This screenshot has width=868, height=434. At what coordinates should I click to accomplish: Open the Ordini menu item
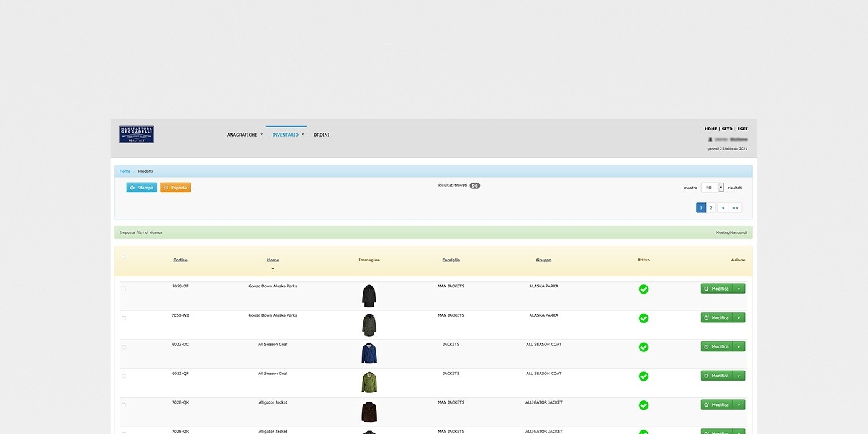click(321, 135)
